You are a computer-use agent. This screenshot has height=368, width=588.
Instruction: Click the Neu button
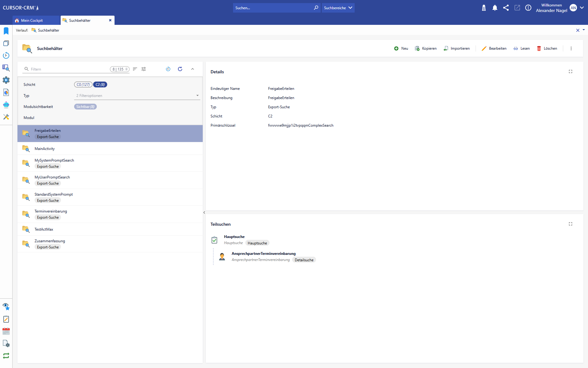pos(401,48)
